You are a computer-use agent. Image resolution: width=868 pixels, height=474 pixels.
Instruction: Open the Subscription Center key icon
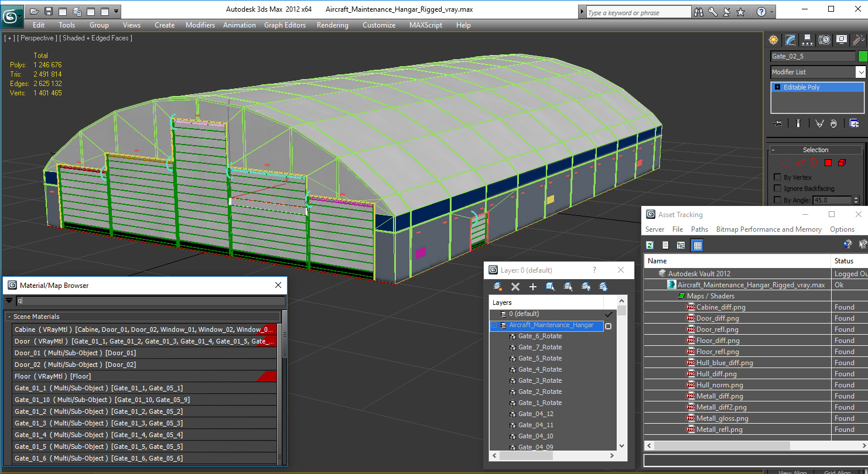(x=713, y=12)
